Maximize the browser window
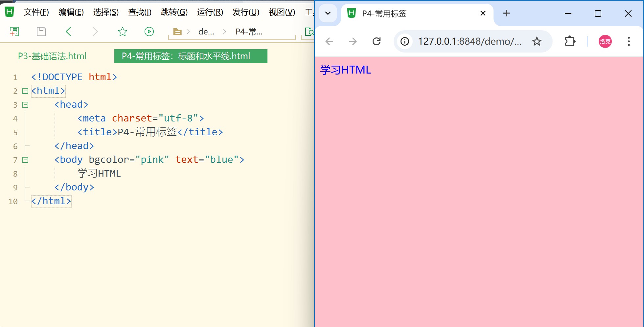Screen dimensions: 644x327 click(598, 13)
